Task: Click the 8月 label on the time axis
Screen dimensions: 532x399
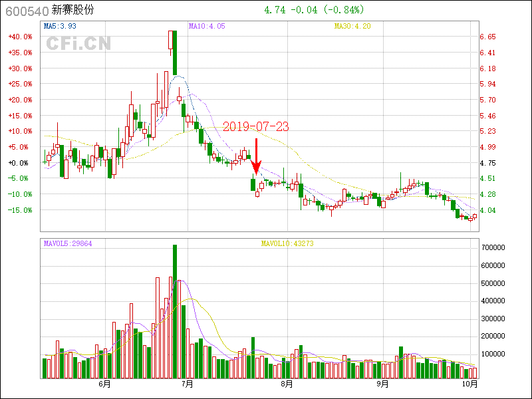Action: [x=287, y=384]
